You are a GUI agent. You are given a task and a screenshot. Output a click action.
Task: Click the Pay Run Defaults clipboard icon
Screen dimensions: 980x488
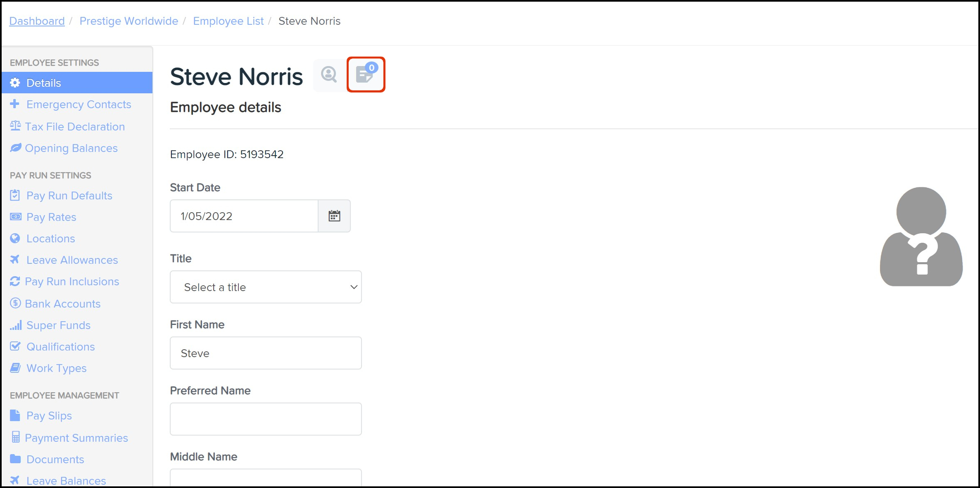pyautogui.click(x=15, y=195)
